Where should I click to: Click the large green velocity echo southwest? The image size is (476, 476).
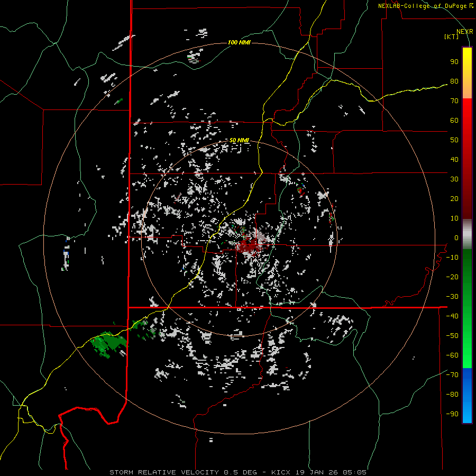(x=108, y=344)
